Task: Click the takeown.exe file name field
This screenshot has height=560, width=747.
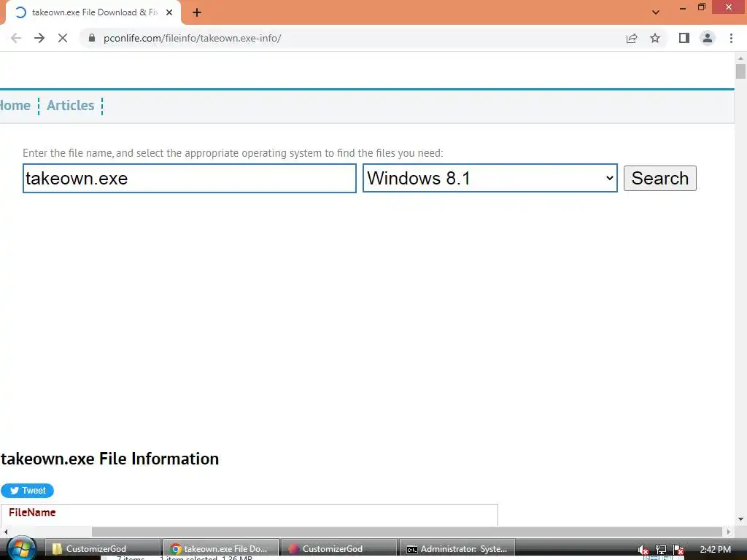Action: click(x=190, y=179)
